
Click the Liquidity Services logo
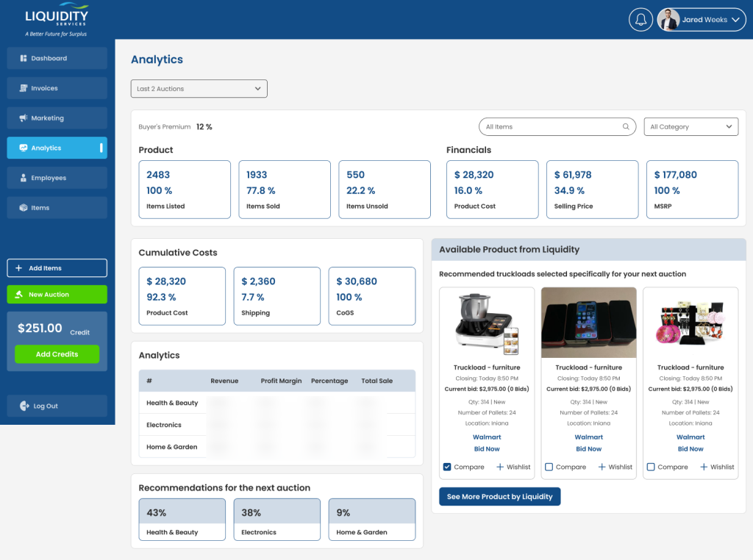coord(57,20)
